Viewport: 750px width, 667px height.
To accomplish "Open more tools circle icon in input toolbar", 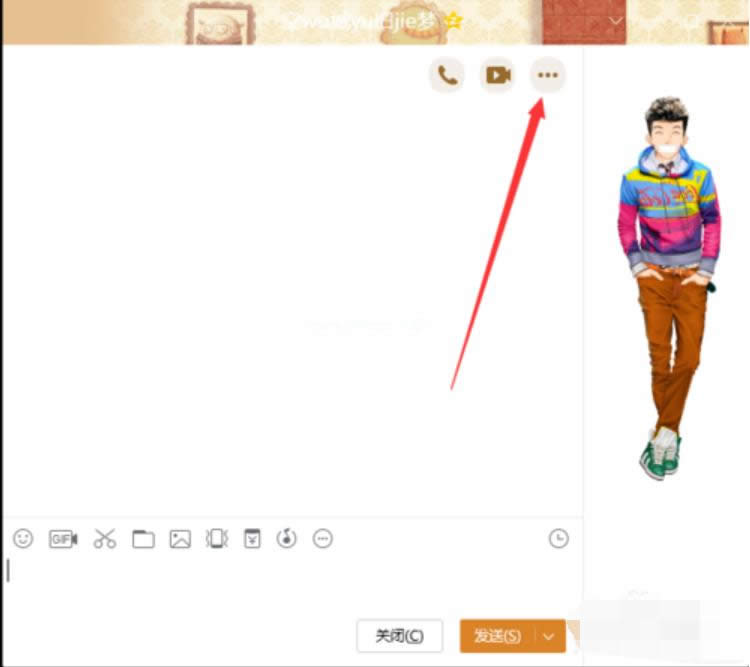I will 322,539.
